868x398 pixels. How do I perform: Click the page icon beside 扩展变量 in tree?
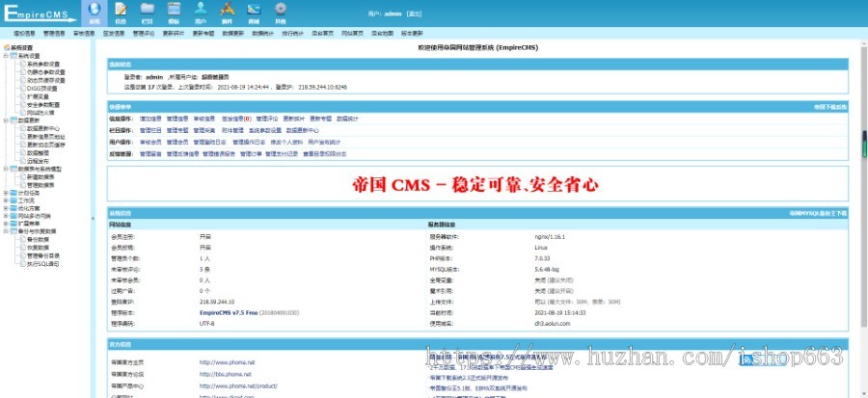(23, 96)
